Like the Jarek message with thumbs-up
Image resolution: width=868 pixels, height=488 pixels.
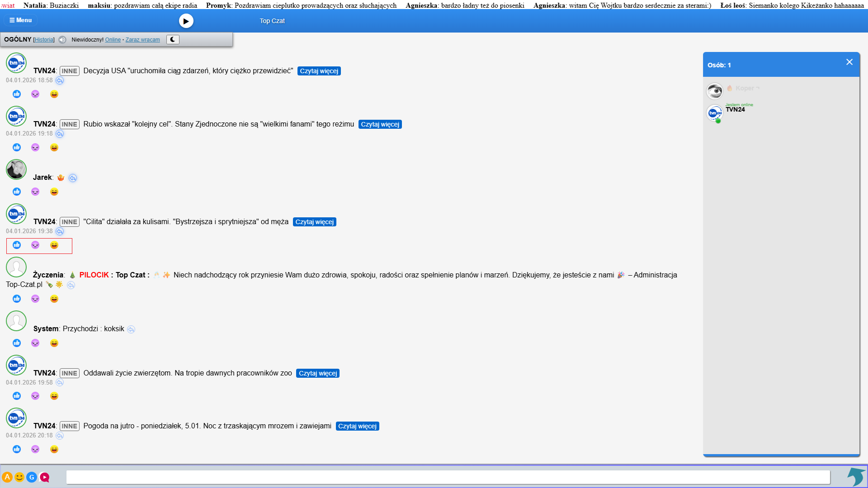17,192
